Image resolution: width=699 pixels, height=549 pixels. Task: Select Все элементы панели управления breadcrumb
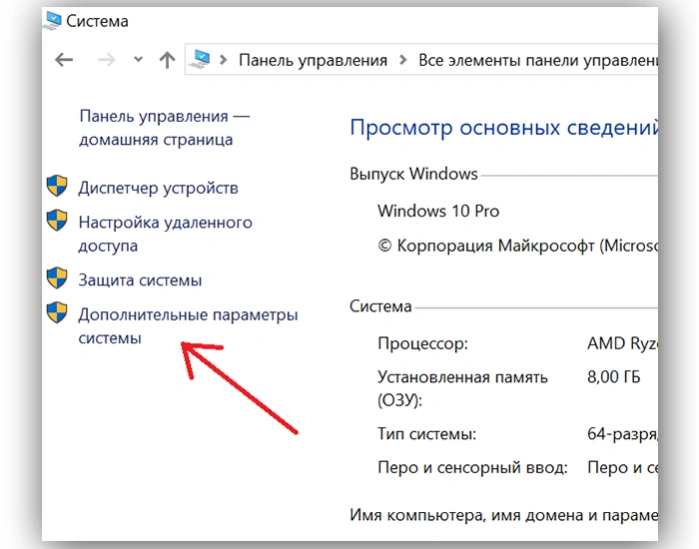[x=538, y=60]
